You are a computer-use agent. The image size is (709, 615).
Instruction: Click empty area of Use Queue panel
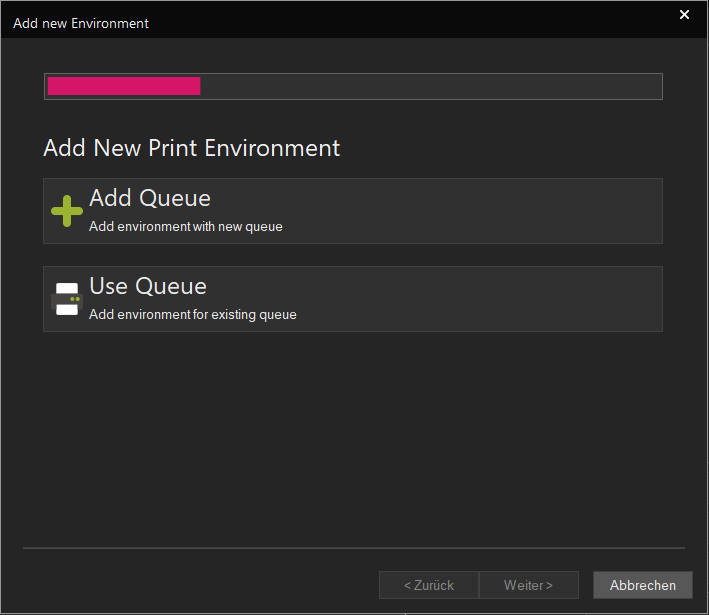(479, 299)
